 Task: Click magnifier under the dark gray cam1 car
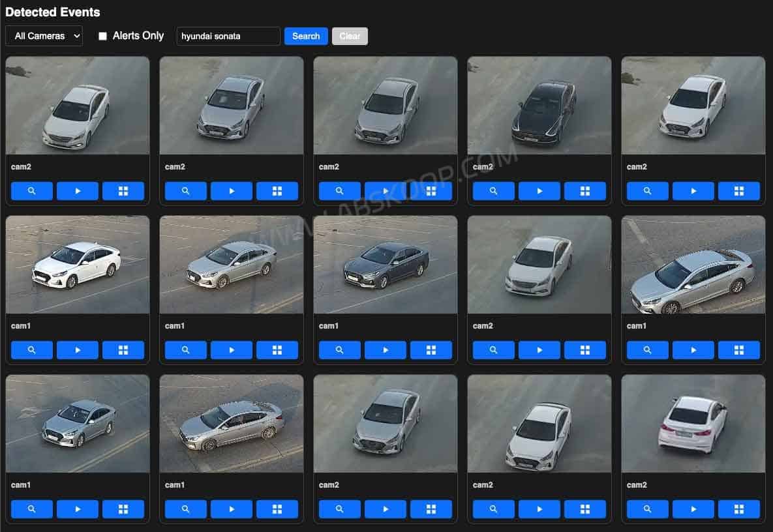click(x=340, y=349)
